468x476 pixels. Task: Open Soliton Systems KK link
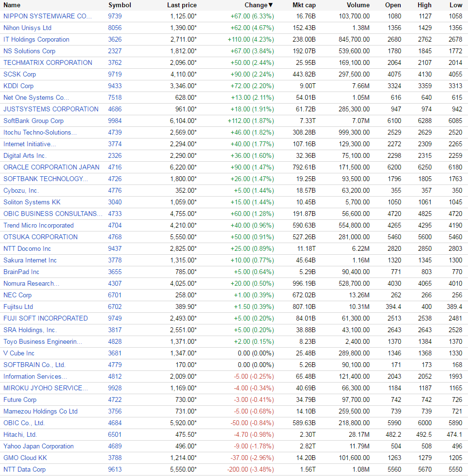32,202
